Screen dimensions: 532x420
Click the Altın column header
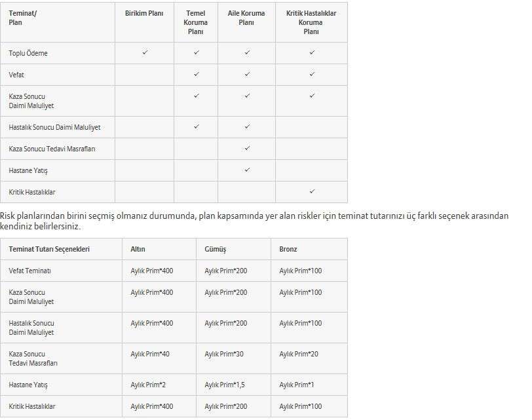coord(138,249)
